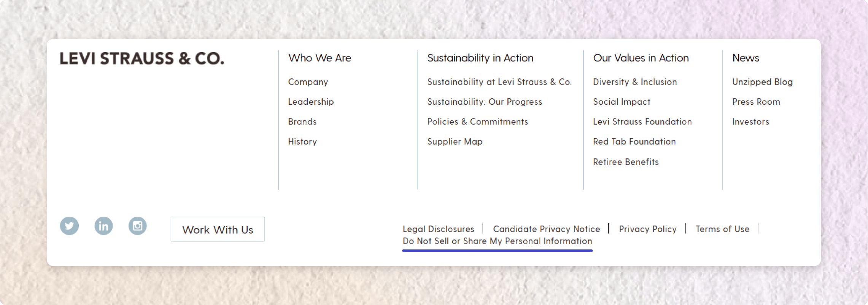Open the Instagram social icon

137,226
